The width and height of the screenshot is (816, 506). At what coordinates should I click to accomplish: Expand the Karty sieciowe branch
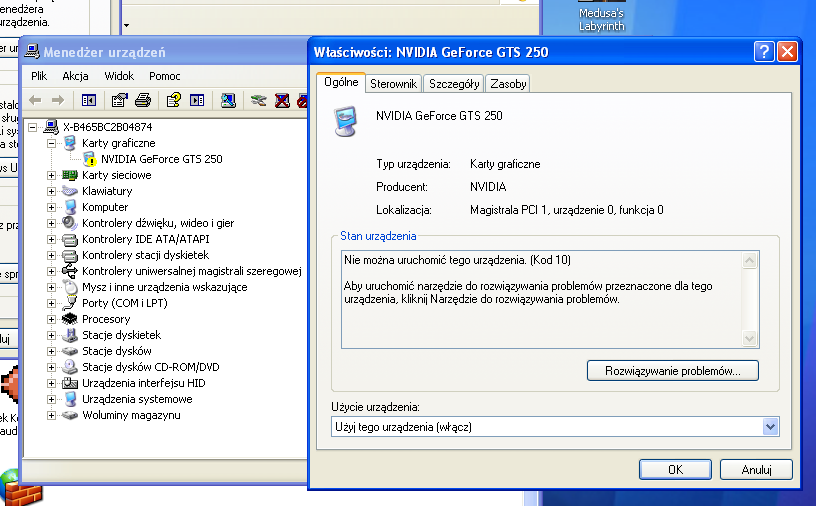(51, 175)
